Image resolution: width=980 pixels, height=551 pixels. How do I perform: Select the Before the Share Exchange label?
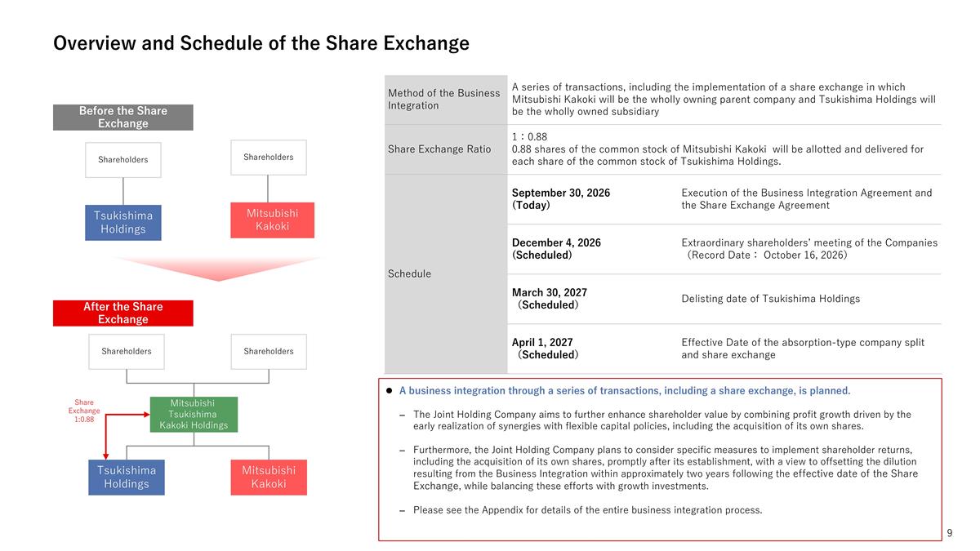(123, 118)
